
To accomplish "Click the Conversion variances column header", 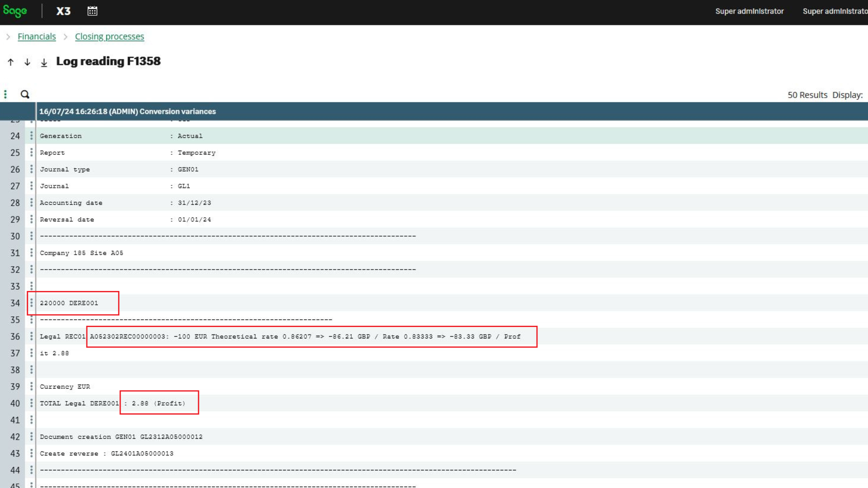I will tap(127, 111).
